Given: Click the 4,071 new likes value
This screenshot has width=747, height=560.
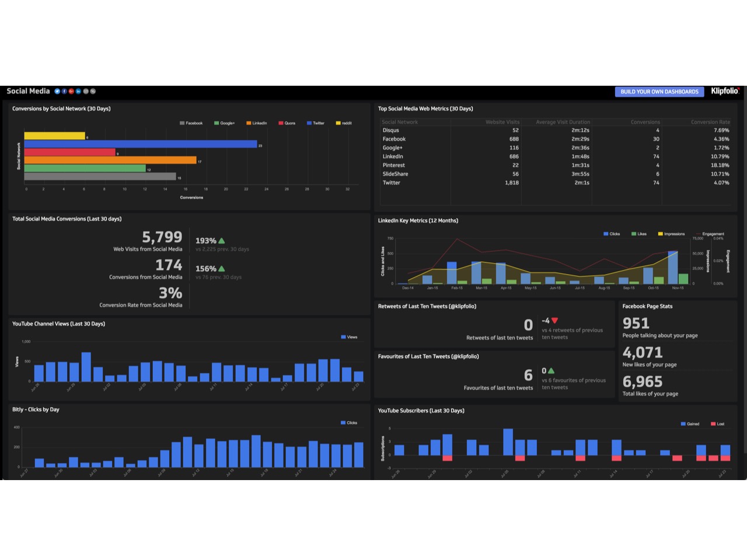Looking at the screenshot, I should pos(643,352).
